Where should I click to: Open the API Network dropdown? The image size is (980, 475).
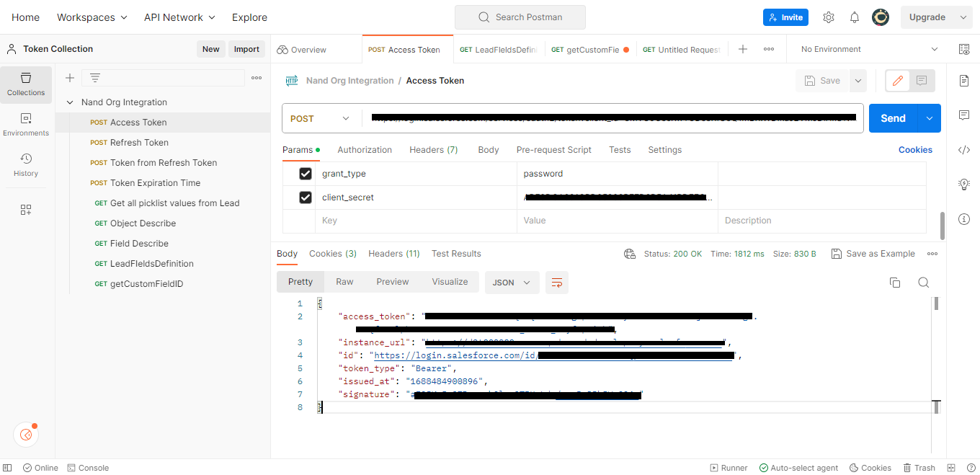tap(179, 17)
